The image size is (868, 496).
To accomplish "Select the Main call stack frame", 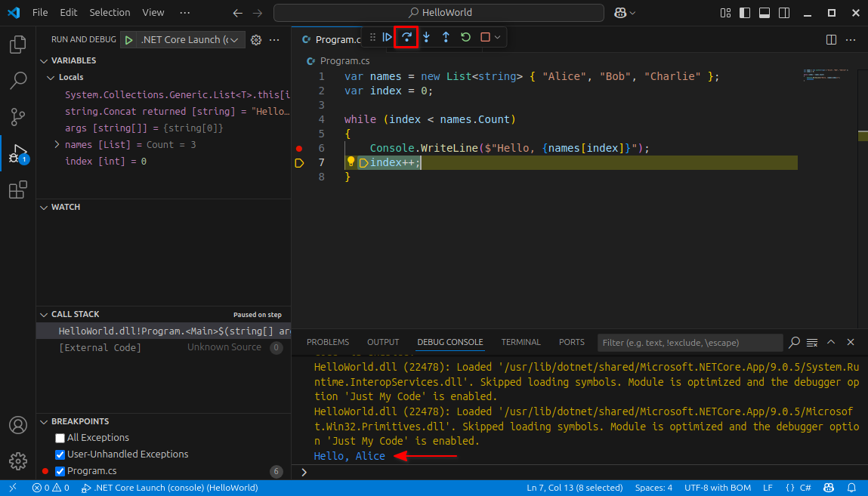I will pyautogui.click(x=164, y=331).
